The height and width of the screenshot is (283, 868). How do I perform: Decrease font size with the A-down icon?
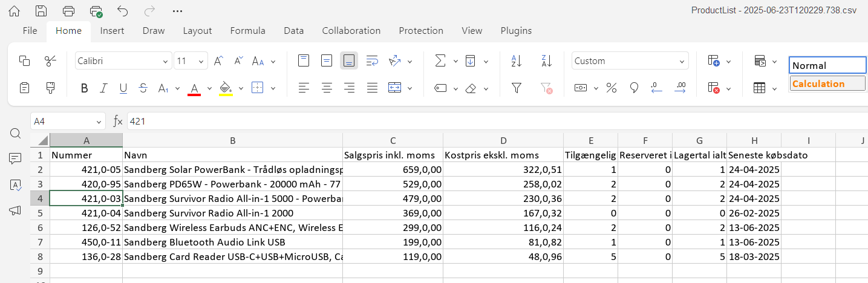pyautogui.click(x=239, y=60)
